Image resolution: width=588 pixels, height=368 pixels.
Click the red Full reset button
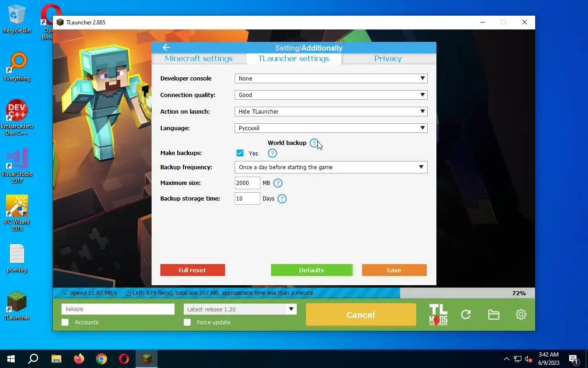(192, 270)
